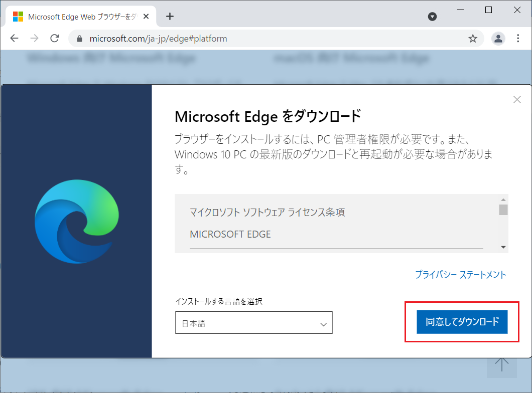Open a new tab with the plus icon

pyautogui.click(x=170, y=16)
